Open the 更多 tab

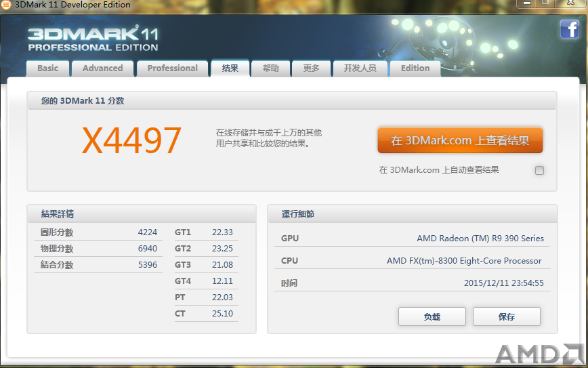pos(311,68)
